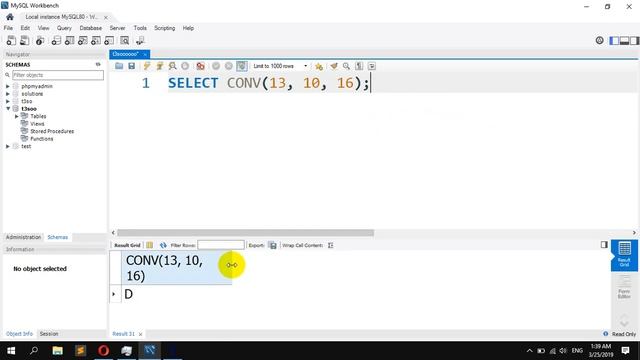Click the home screen icon tab
Viewport: 640px width, 360px height.
click(x=10, y=17)
